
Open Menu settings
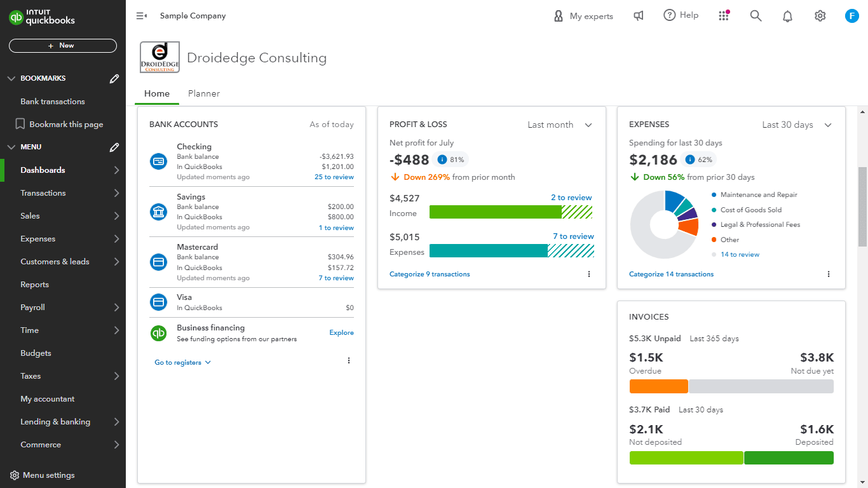coord(42,475)
